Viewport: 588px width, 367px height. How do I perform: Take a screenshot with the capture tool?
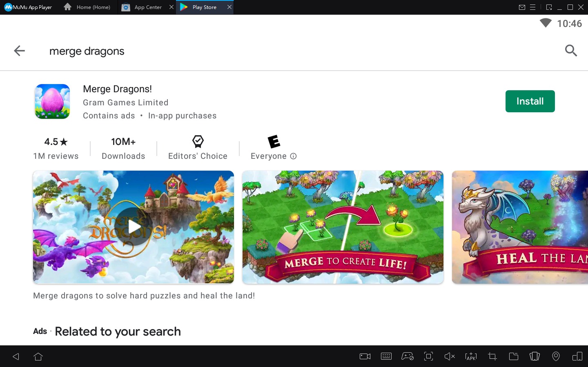click(x=428, y=356)
